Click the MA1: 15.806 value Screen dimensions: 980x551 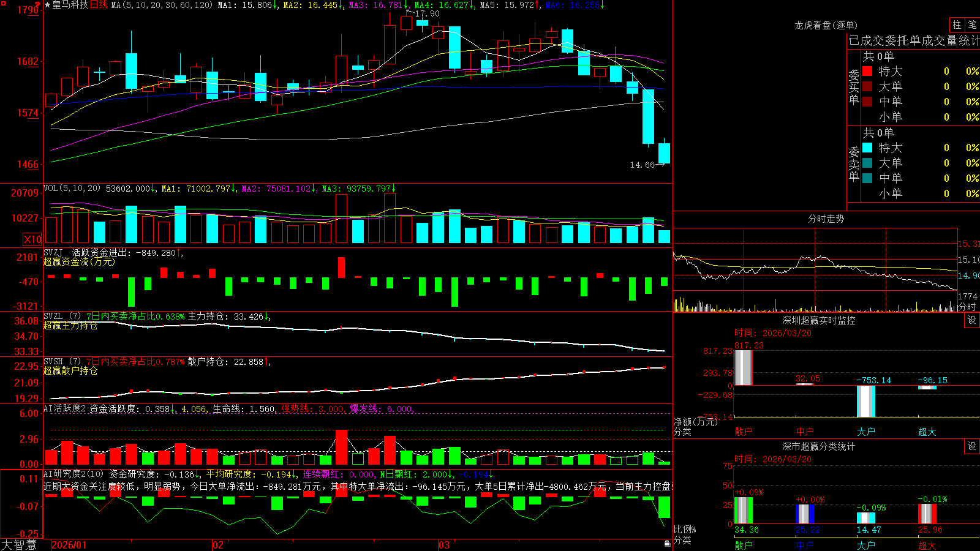tap(248, 5)
